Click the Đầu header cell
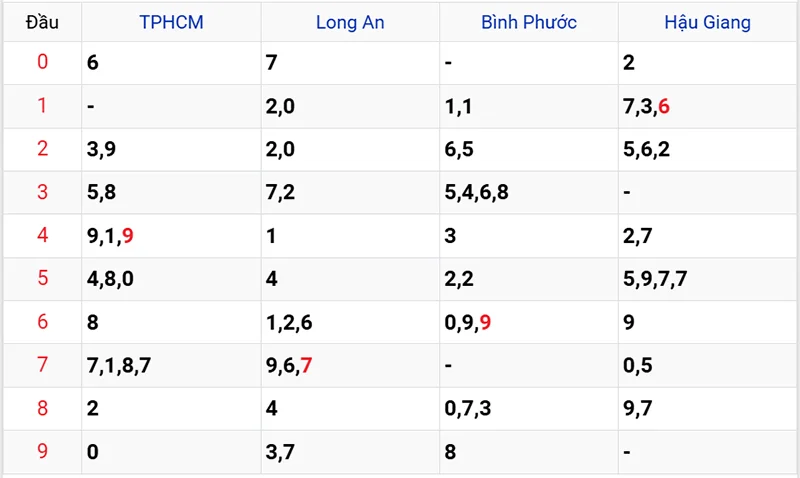 click(x=42, y=22)
